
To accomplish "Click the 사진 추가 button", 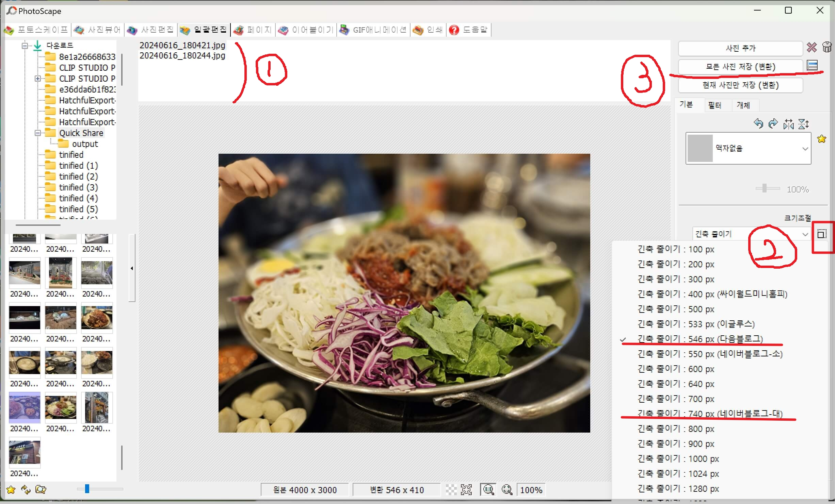I will tap(740, 48).
